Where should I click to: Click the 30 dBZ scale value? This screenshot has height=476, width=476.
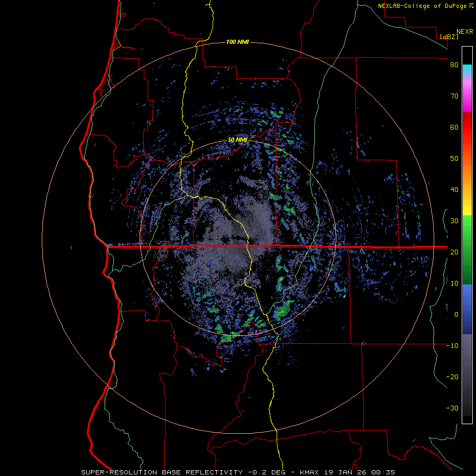point(454,221)
